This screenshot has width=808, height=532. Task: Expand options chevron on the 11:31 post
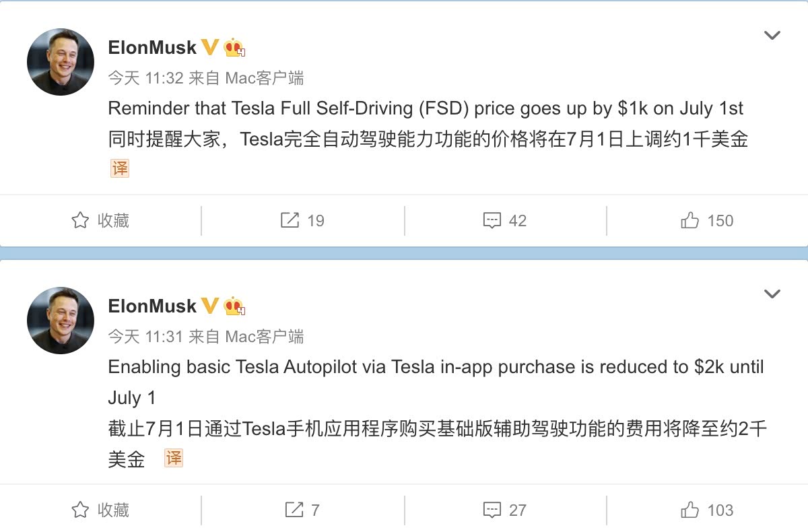(x=772, y=294)
